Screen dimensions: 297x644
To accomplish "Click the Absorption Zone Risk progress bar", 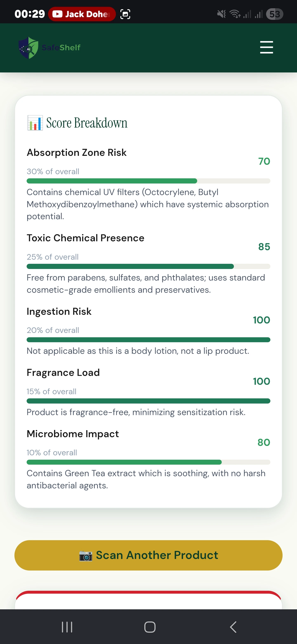I will (148, 181).
